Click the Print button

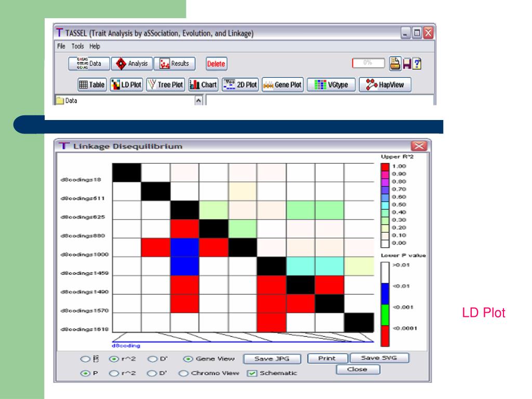(327, 358)
